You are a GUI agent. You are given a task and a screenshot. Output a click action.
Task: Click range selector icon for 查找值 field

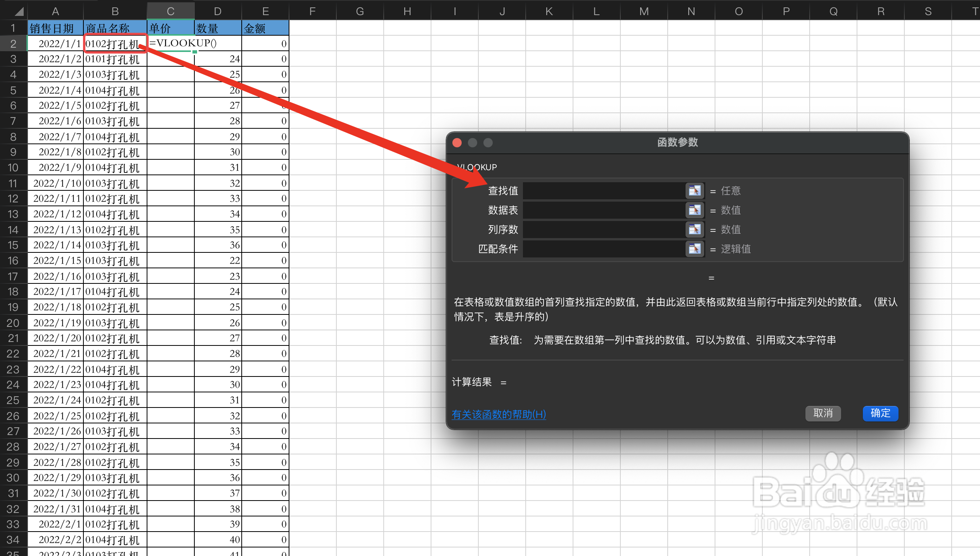pyautogui.click(x=694, y=191)
